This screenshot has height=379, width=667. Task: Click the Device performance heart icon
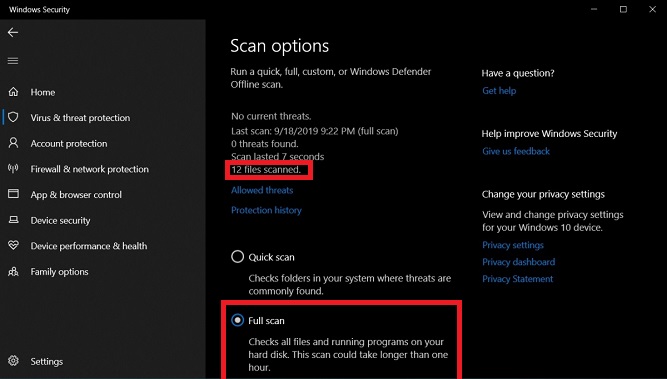pyautogui.click(x=13, y=245)
